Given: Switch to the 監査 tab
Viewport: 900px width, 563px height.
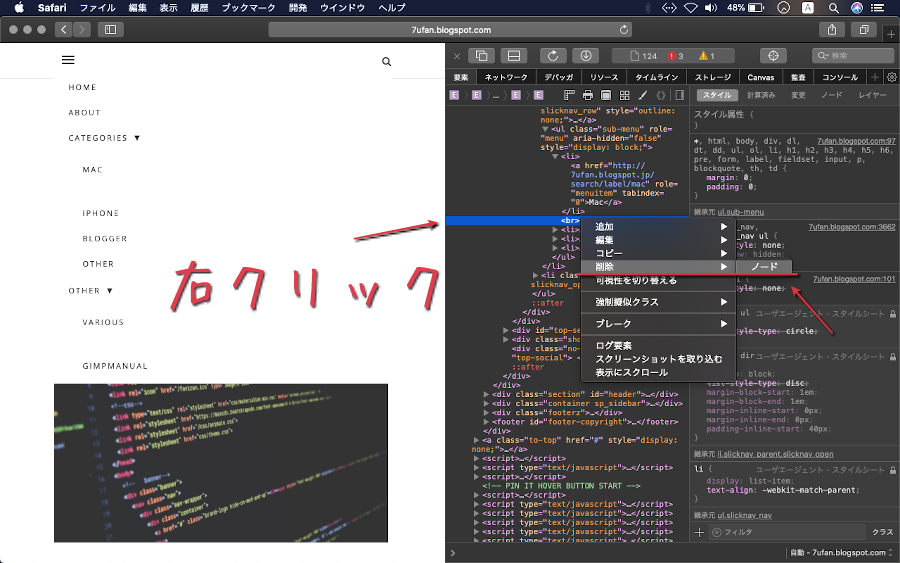Looking at the screenshot, I should 798,77.
